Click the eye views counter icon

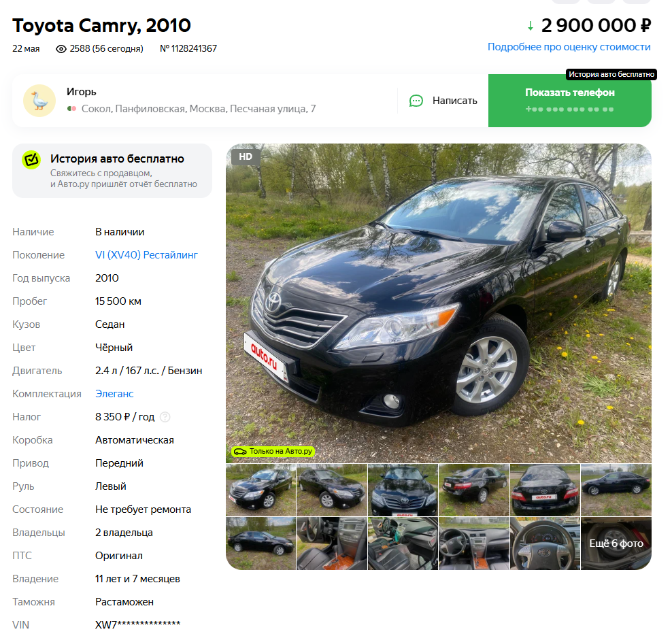pyautogui.click(x=61, y=49)
